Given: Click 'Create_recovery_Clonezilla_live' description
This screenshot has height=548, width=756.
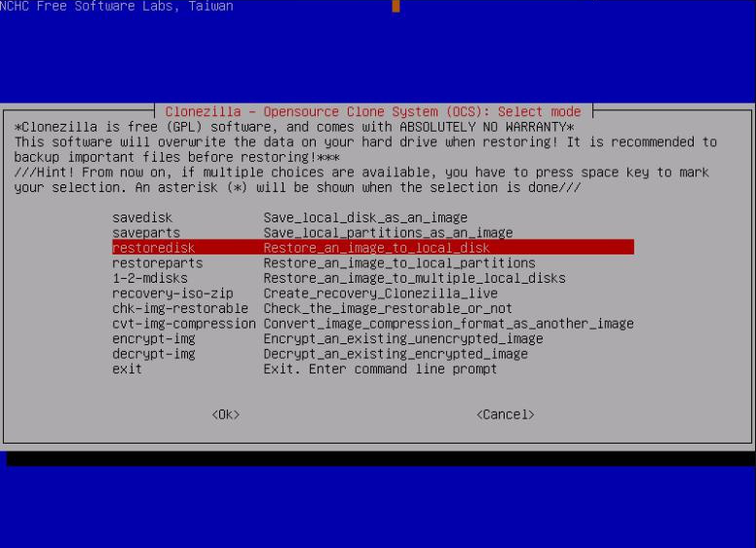Looking at the screenshot, I should tap(380, 294).
